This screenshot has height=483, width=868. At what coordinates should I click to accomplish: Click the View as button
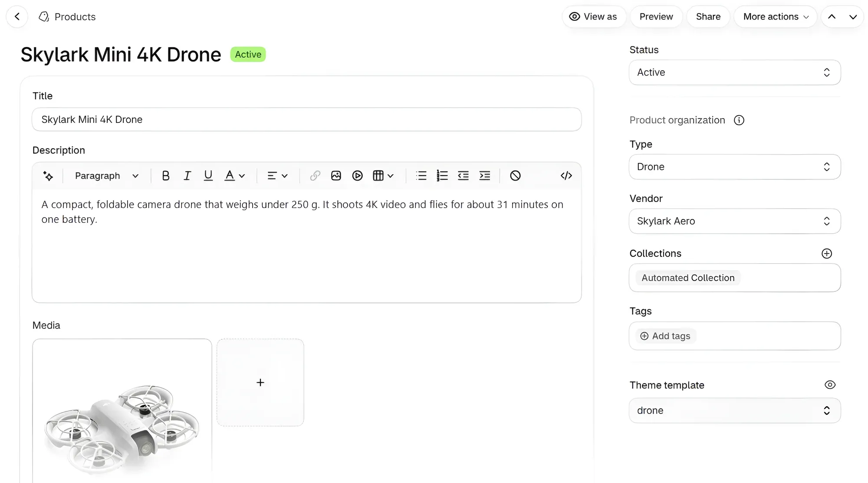point(594,17)
